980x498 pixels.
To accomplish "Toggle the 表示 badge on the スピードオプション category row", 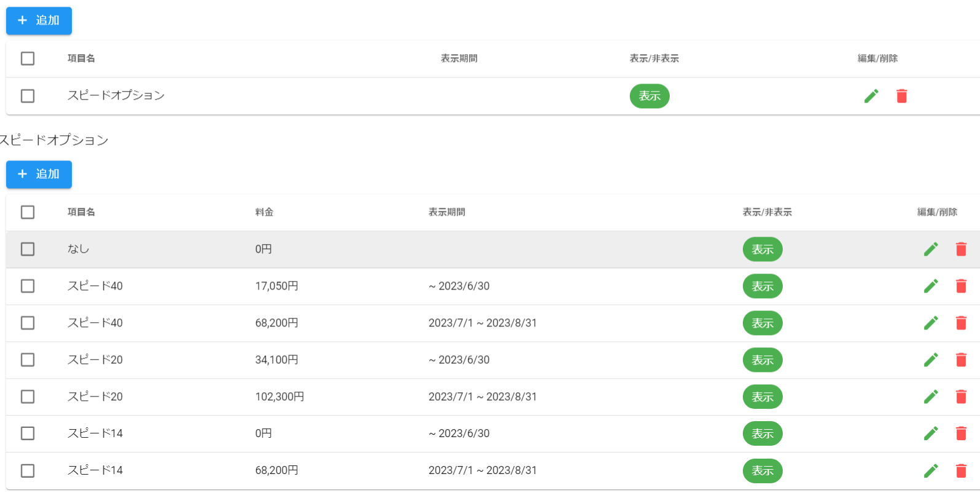I will [649, 96].
